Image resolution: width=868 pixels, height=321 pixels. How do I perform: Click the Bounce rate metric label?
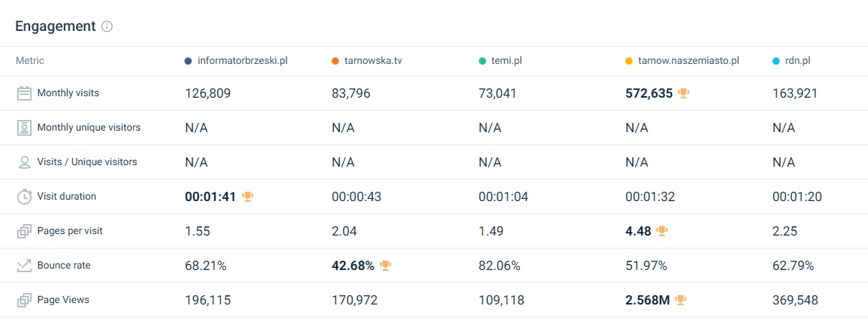pos(64,265)
